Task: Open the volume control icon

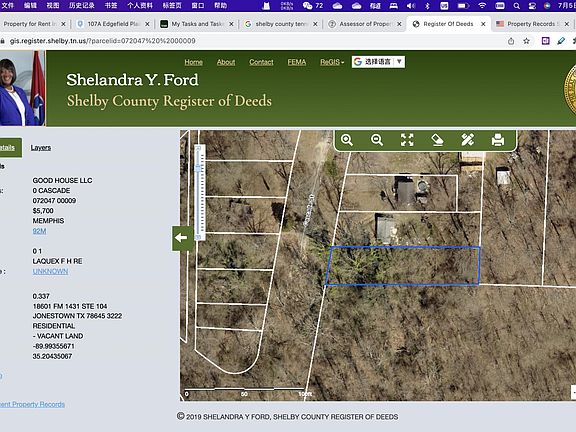Action: [x=411, y=6]
